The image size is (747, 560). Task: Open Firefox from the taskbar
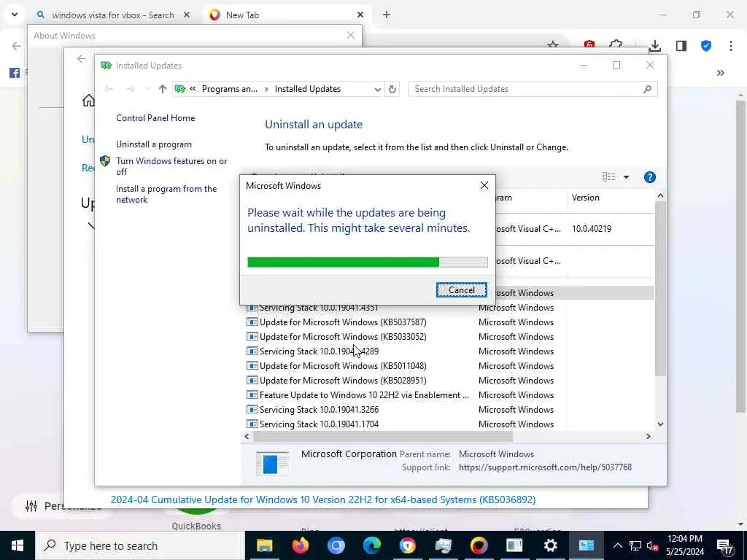pyautogui.click(x=300, y=545)
